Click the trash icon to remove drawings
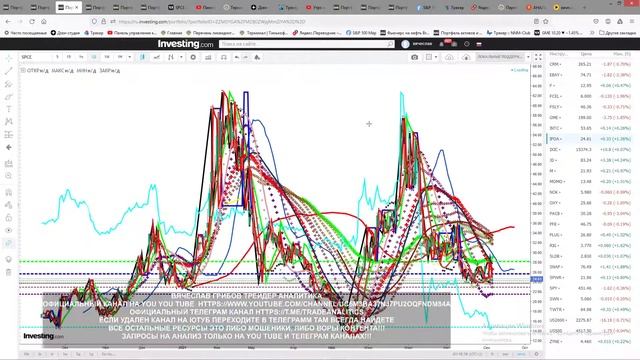This screenshot has width=640, height=360. click(9, 272)
